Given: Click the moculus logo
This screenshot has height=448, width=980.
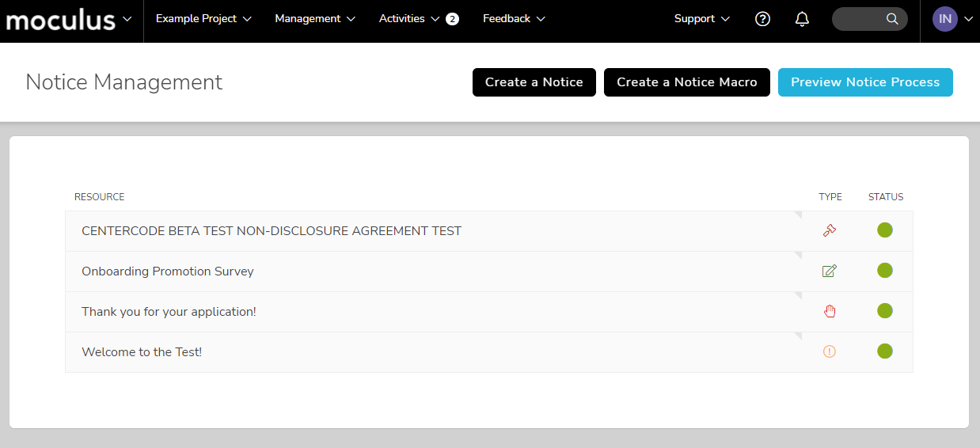Looking at the screenshot, I should (60, 19).
